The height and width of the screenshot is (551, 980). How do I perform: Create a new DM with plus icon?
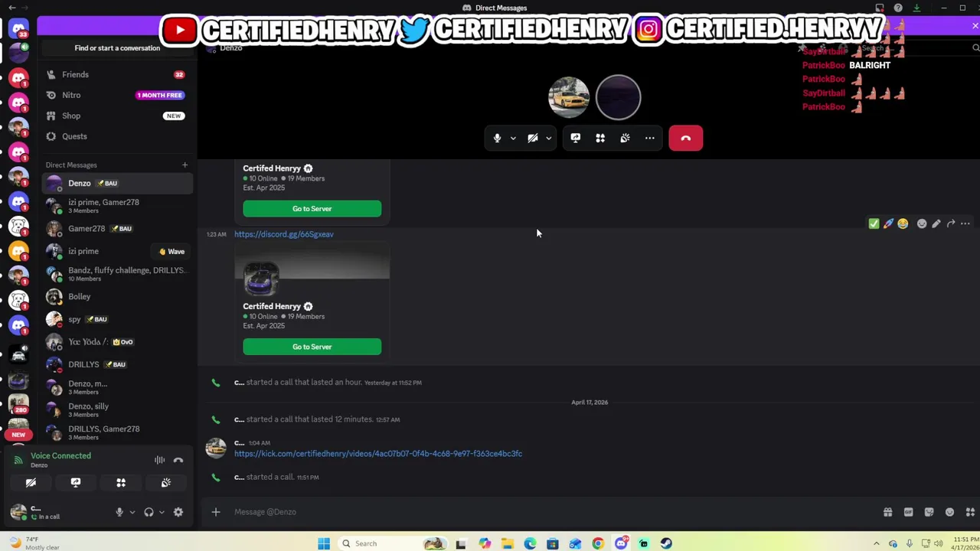[185, 165]
